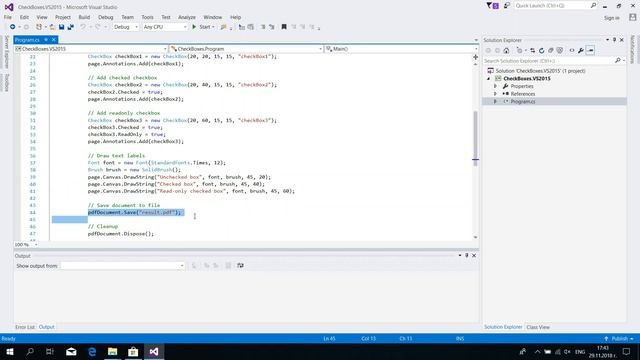
Task: Click the notifications filter flag icon
Action: tap(492, 6)
